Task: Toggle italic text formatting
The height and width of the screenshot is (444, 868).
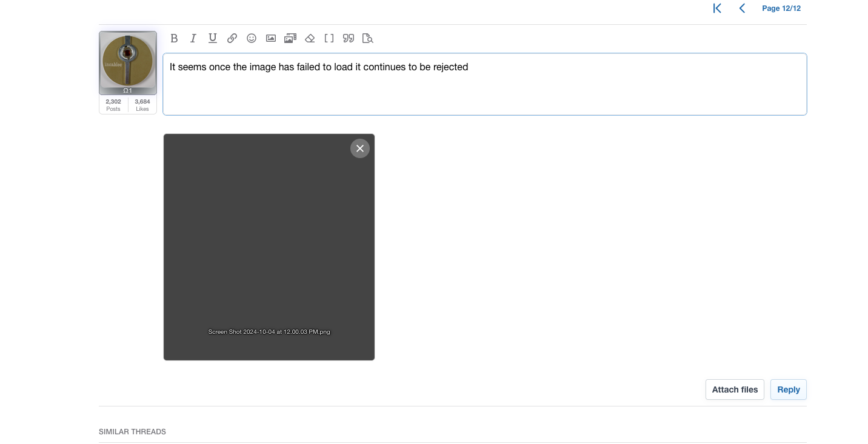Action: coord(193,38)
